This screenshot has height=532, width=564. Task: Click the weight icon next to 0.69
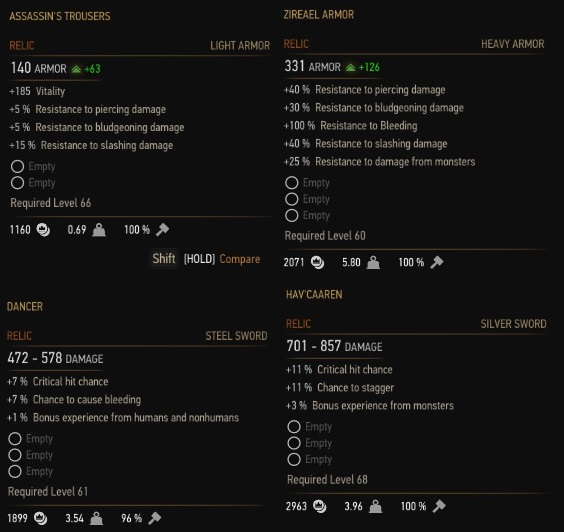tap(99, 230)
